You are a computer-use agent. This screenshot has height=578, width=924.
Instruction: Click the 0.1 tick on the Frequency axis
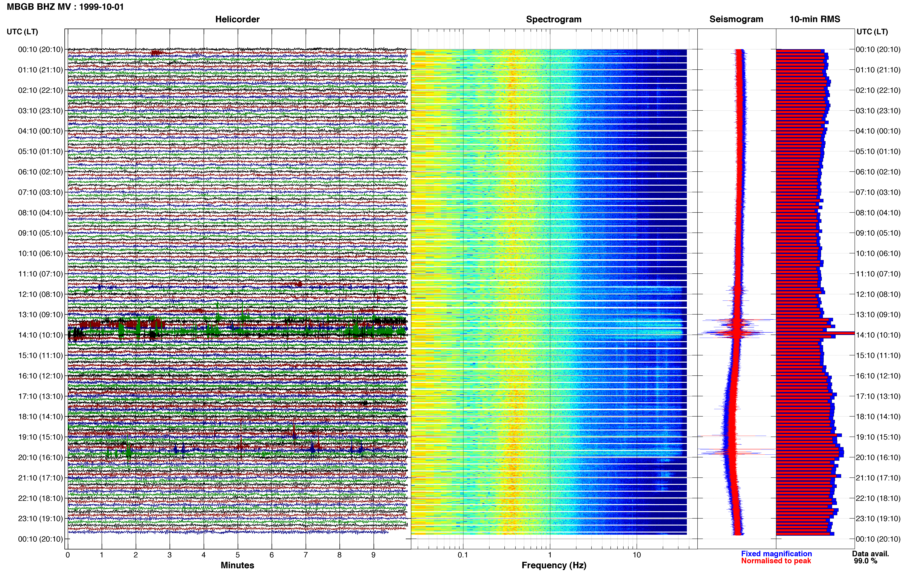463,555
